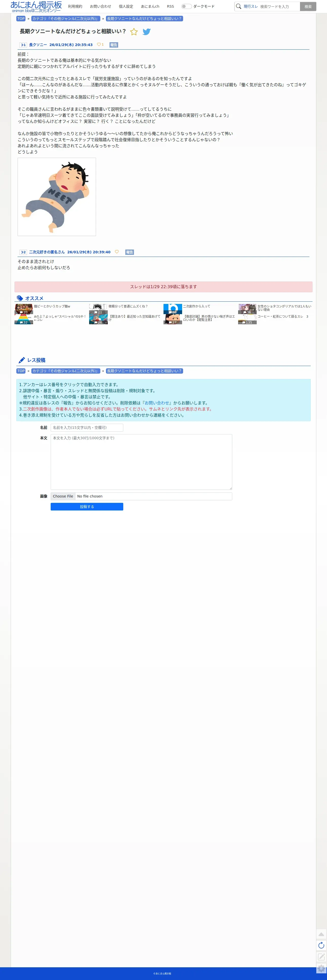Click the ©あにまん掲示板 footer text
Screen dimensions: 327x980
click(x=162, y=974)
